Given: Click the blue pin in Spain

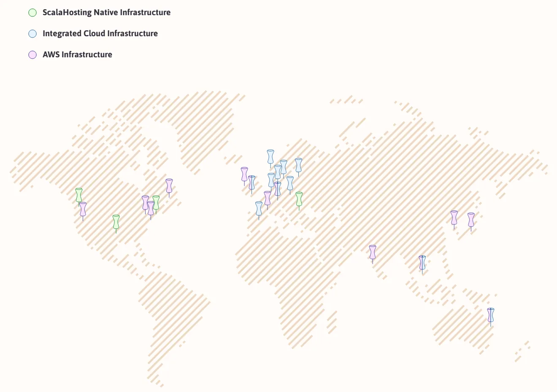Looking at the screenshot, I should tap(259, 209).
